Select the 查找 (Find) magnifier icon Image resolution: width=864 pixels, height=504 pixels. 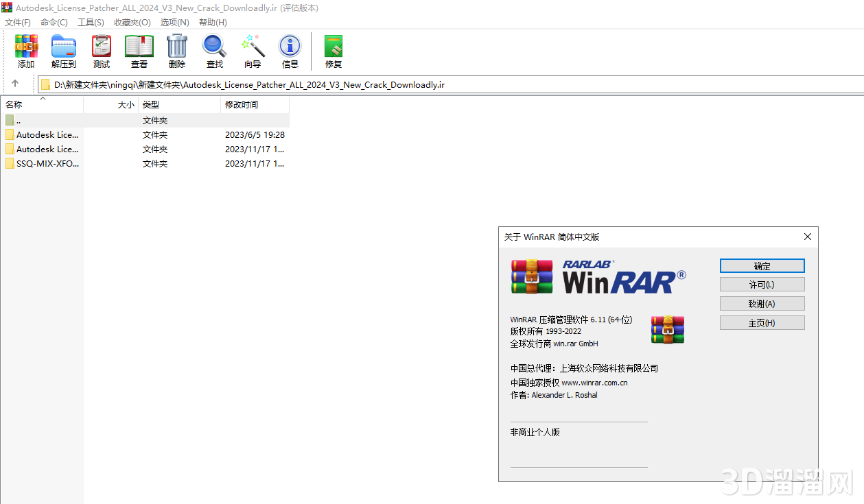click(x=214, y=50)
